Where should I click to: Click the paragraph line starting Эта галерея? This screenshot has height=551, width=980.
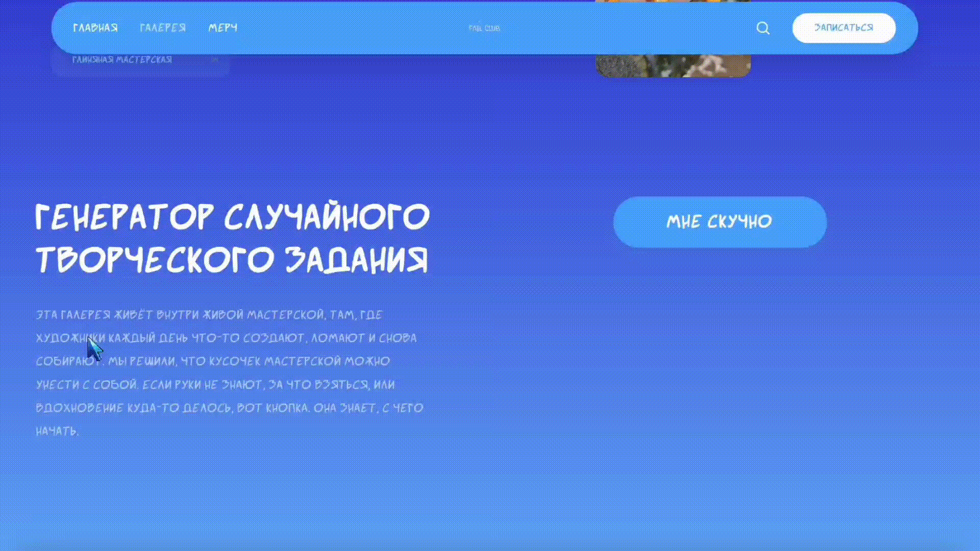pyautogui.click(x=209, y=315)
